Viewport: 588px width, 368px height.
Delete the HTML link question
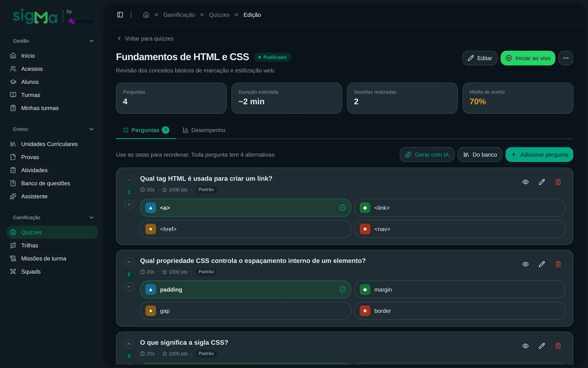point(558,182)
